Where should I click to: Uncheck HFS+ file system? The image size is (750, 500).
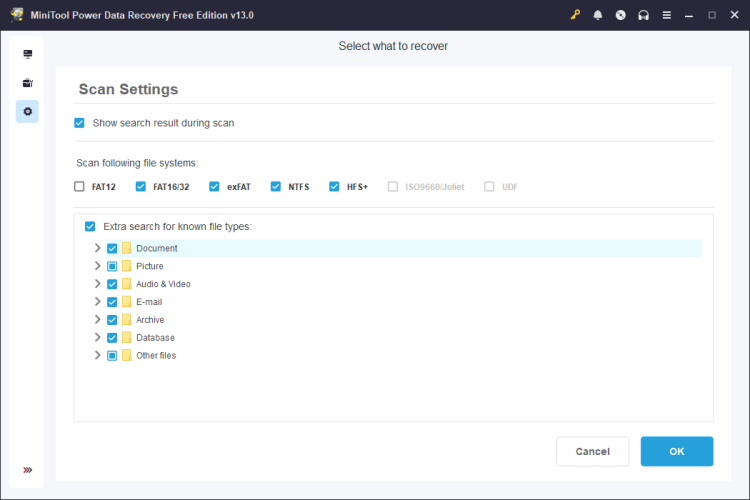point(334,187)
